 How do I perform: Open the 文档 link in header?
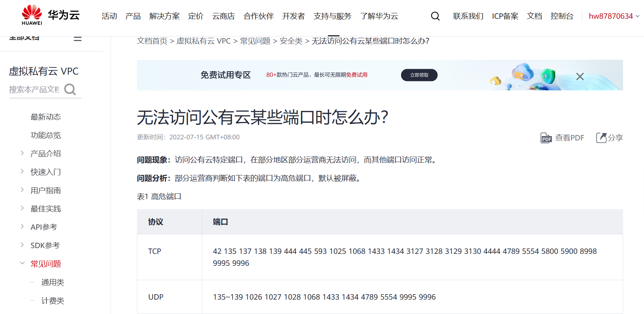pyautogui.click(x=534, y=16)
